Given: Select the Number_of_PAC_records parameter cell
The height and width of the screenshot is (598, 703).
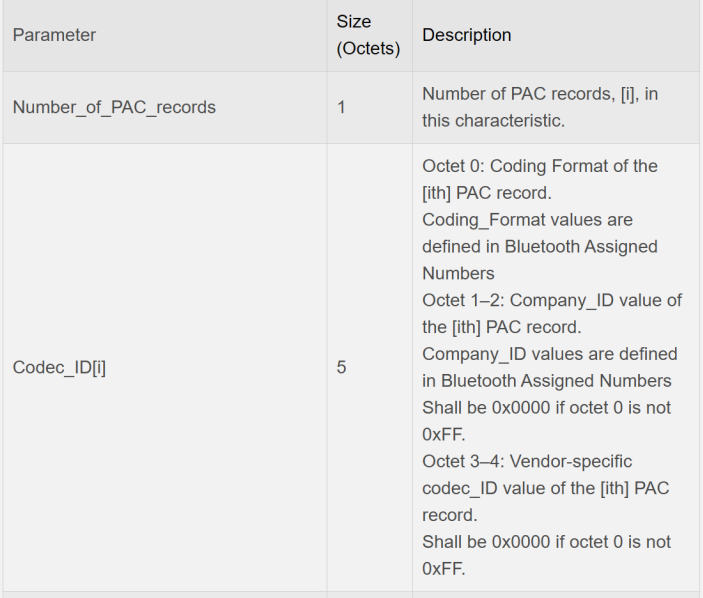Looking at the screenshot, I should click(114, 107).
